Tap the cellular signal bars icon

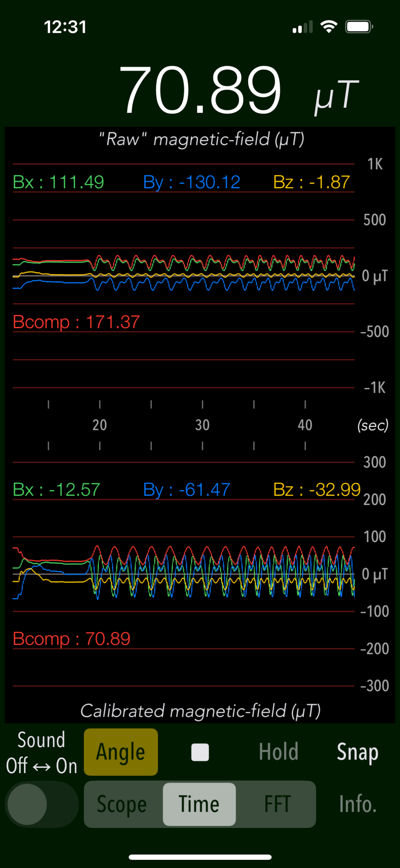pos(302,27)
